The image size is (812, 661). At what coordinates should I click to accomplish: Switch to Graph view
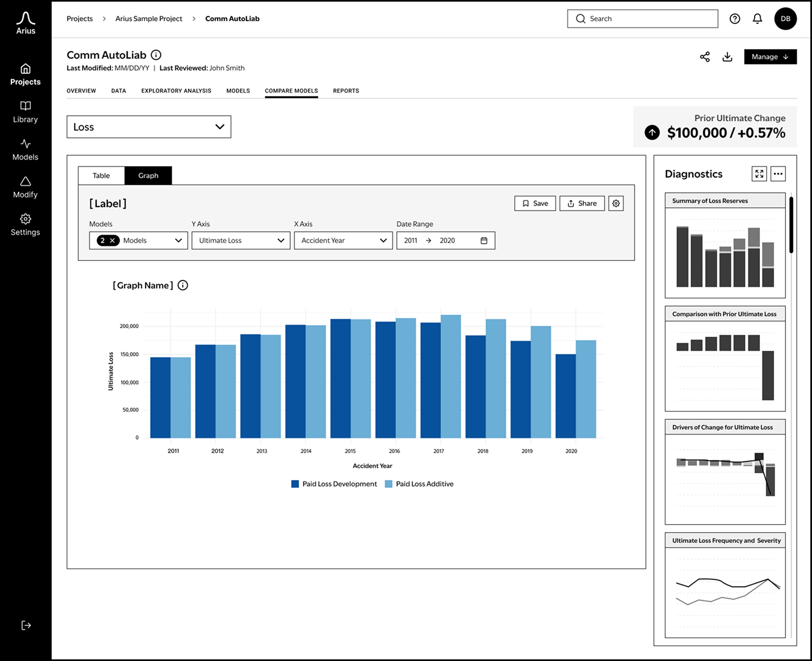coord(148,175)
